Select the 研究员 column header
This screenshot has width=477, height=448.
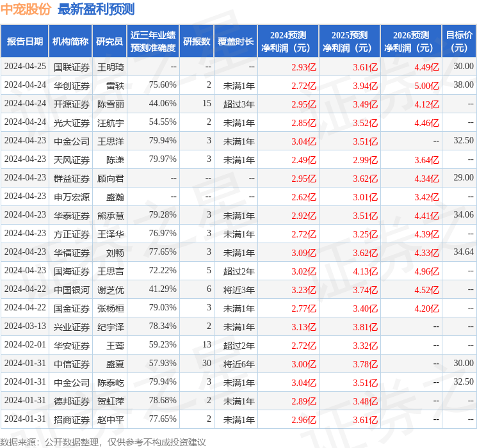(109, 42)
